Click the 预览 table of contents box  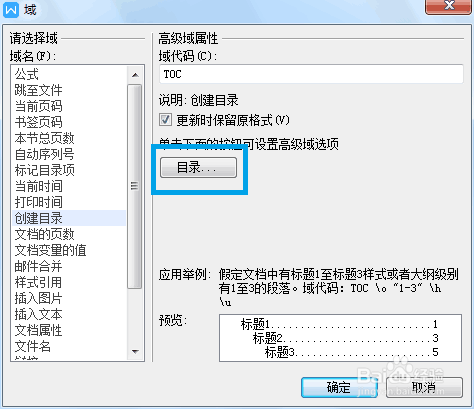coord(340,338)
